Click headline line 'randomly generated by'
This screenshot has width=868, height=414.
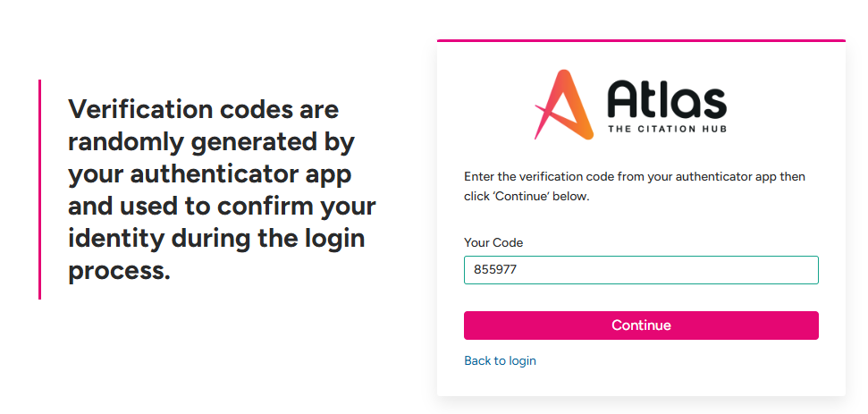[x=211, y=142]
